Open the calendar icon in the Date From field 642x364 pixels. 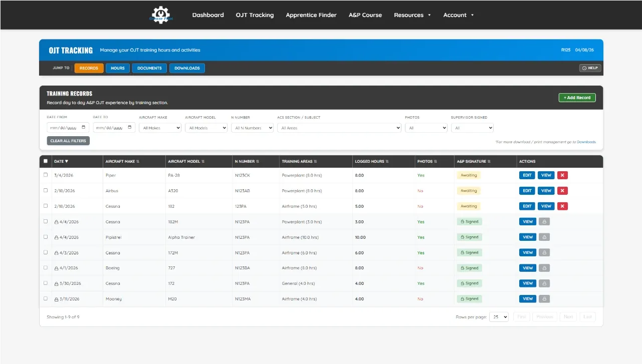click(x=84, y=127)
